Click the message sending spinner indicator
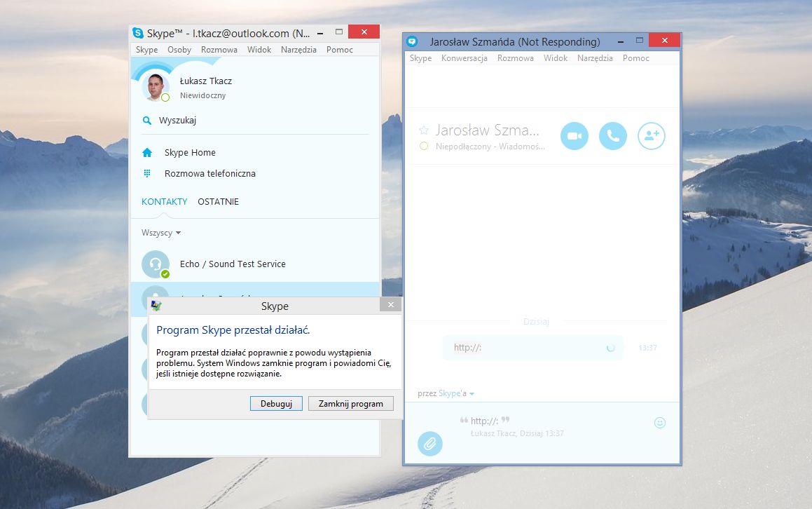This screenshot has height=509, width=812. click(610, 348)
